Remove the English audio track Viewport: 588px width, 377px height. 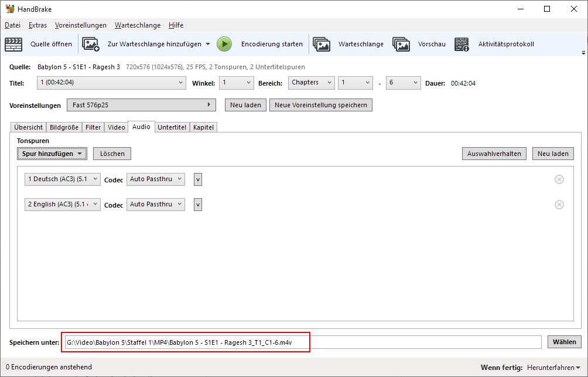[559, 205]
